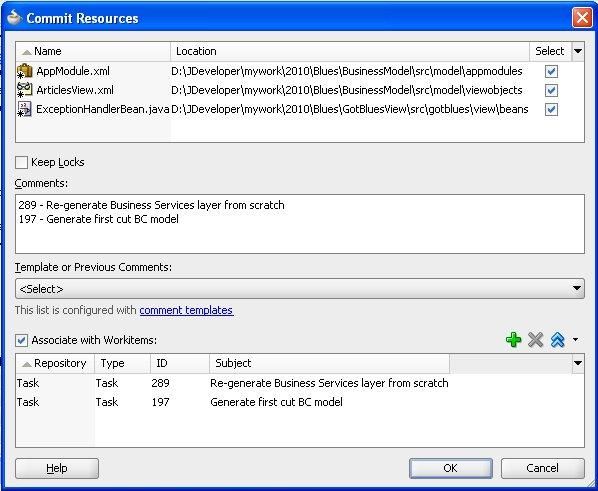Viewport: 598px width, 491px height.
Task: Sort files by Location column header
Action: click(350, 51)
